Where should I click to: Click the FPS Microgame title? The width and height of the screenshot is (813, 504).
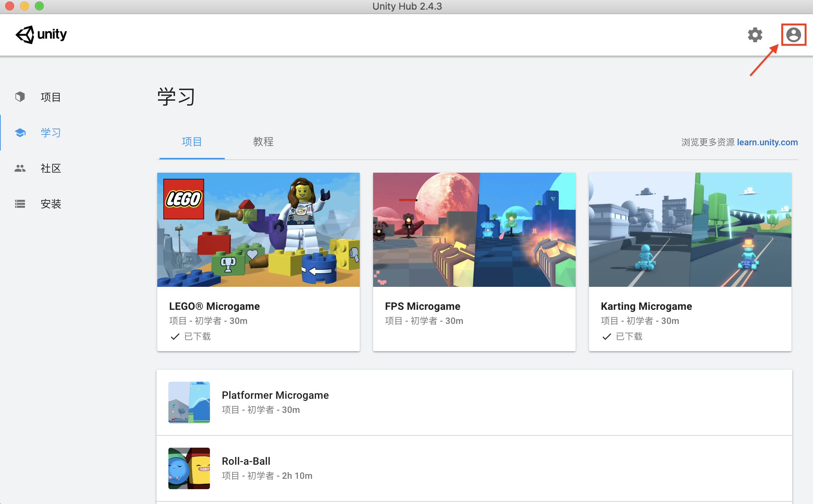422,306
